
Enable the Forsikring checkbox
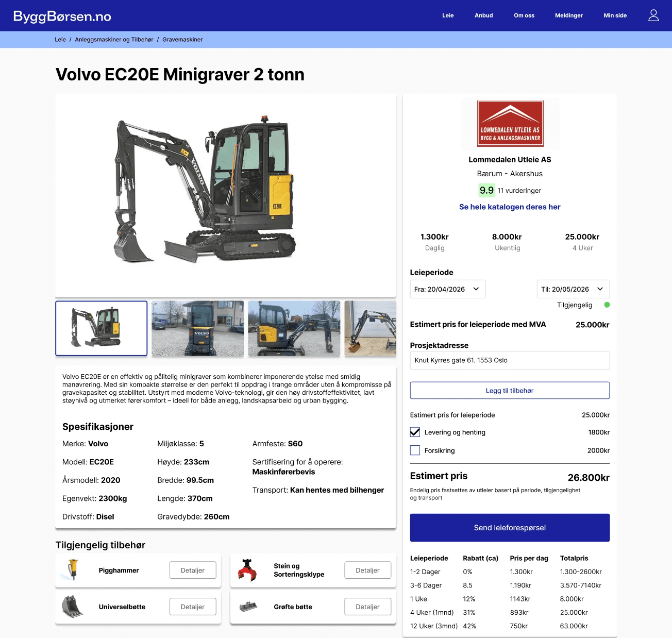coord(415,450)
